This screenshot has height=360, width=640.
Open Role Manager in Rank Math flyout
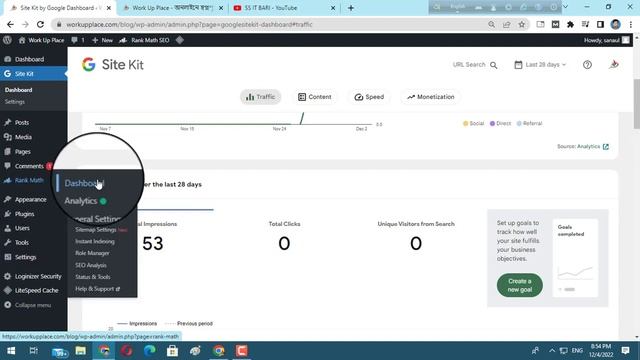92,253
